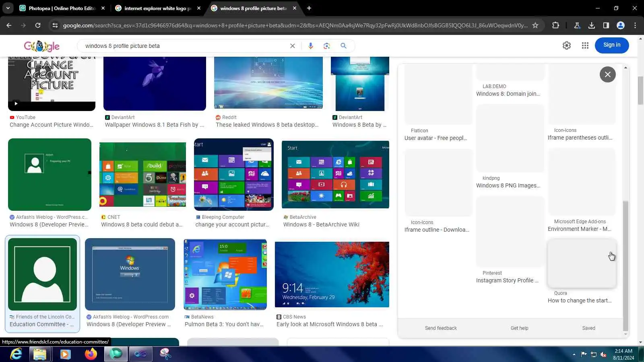The image size is (644, 362).
Task: Open the Education Committee result link
Action: pos(41,324)
